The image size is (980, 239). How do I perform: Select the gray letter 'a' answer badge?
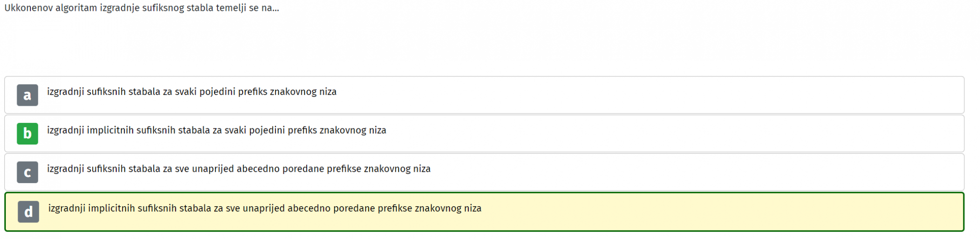27,95
